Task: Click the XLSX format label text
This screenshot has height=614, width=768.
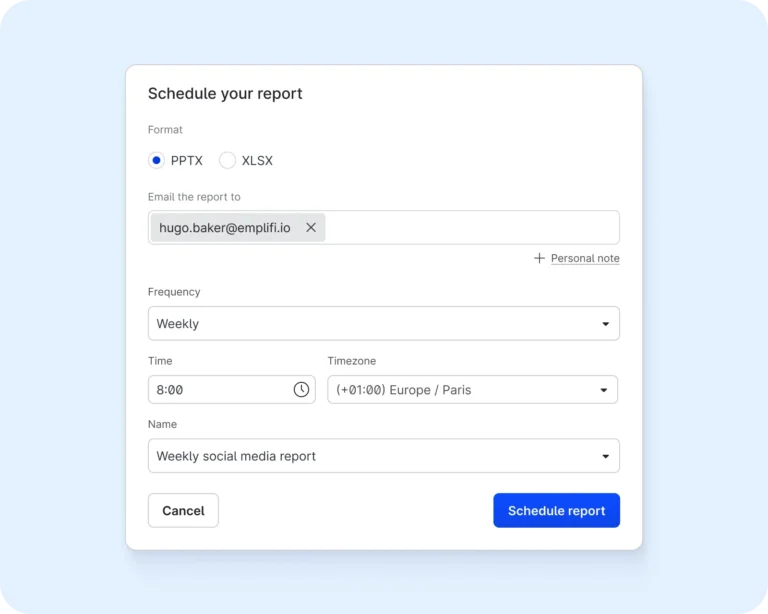Action: 257,160
